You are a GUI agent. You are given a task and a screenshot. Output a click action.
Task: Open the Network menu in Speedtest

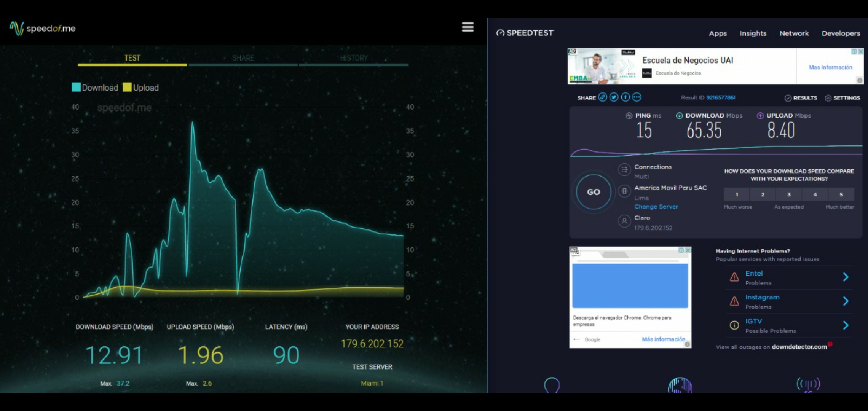tap(794, 33)
